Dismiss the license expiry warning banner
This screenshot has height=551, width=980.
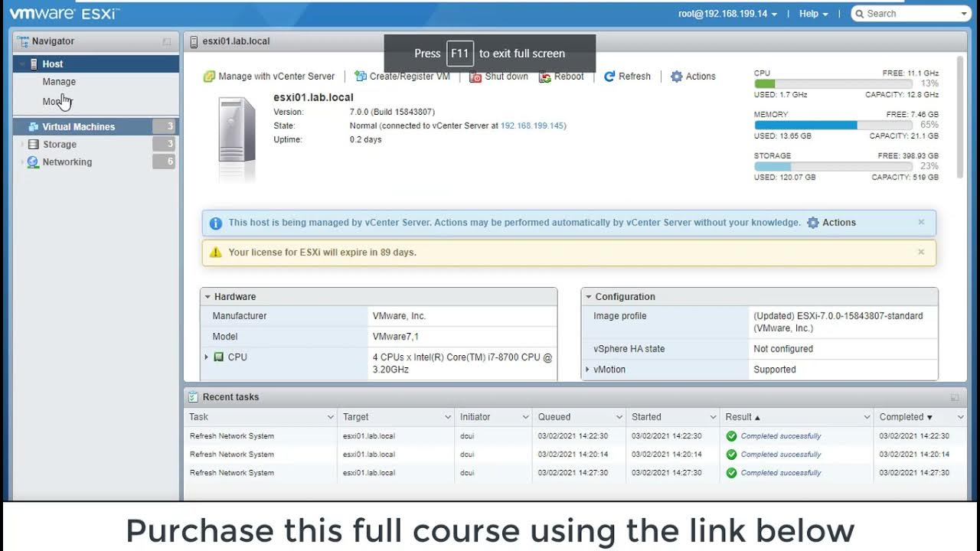pyautogui.click(x=921, y=252)
